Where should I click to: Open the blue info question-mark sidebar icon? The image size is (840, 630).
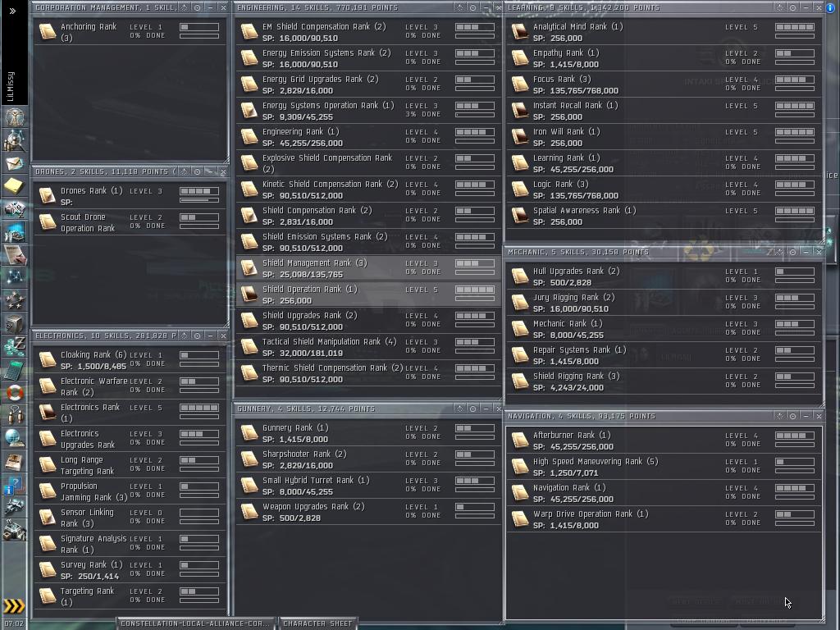coord(13,486)
